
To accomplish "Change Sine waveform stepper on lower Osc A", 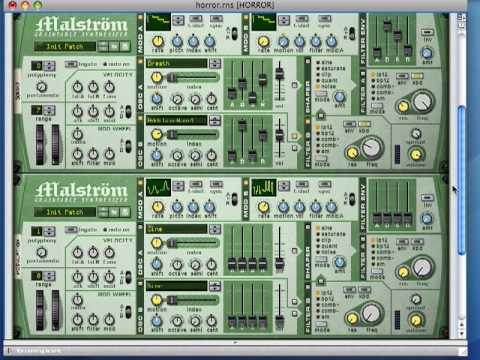I will coord(215,229).
